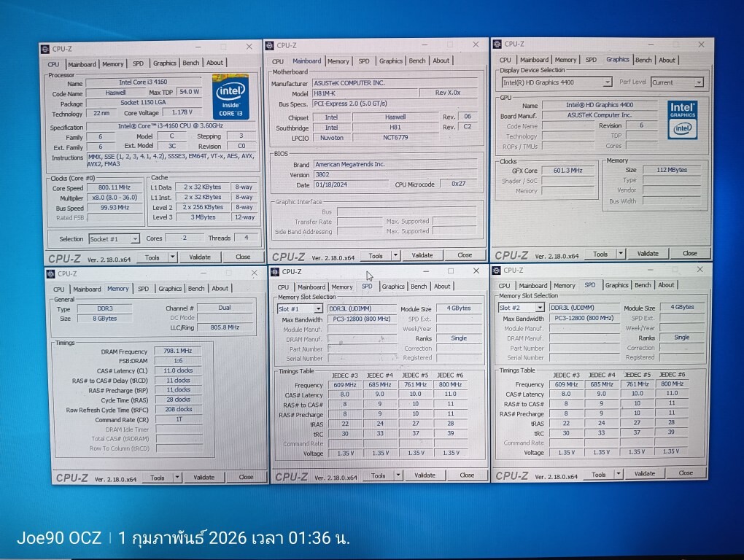
Task: Open the Socket #1 selection dropdown
Action: [134, 239]
